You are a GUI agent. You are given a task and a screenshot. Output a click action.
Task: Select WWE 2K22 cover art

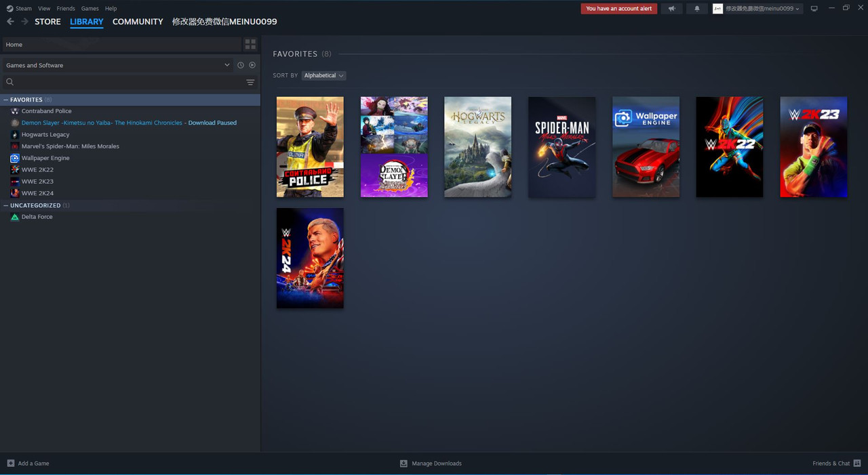(x=730, y=147)
